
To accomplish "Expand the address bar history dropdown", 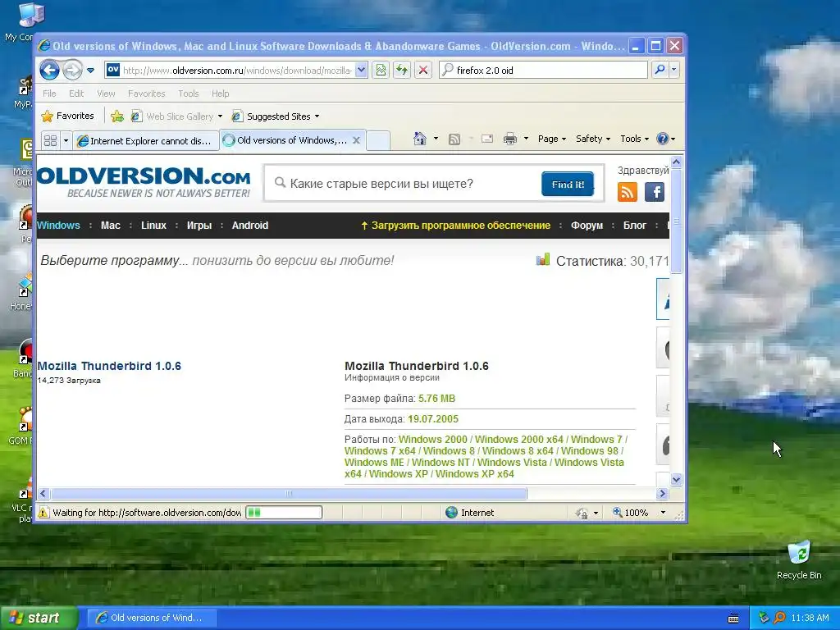I will point(362,71).
